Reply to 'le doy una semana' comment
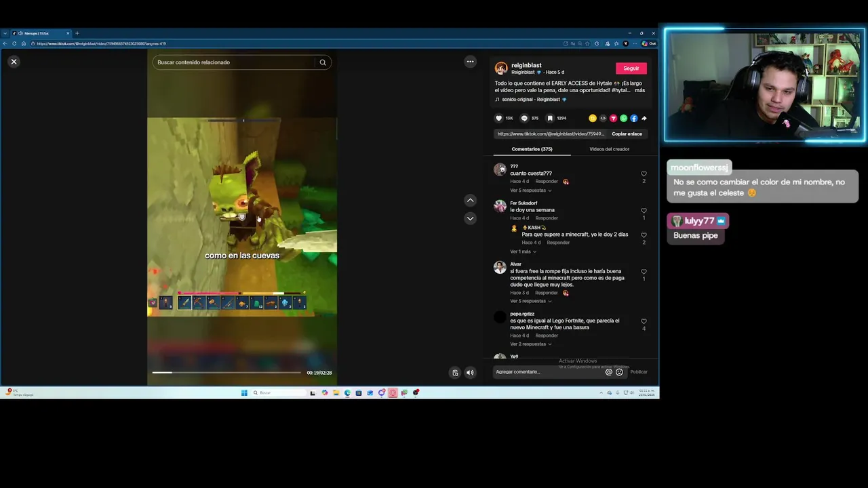 (547, 218)
